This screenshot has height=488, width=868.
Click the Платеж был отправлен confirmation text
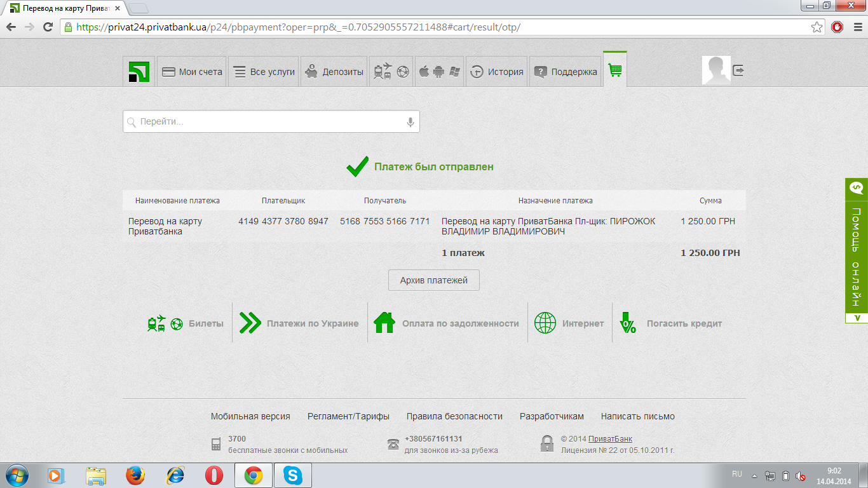[x=434, y=166]
